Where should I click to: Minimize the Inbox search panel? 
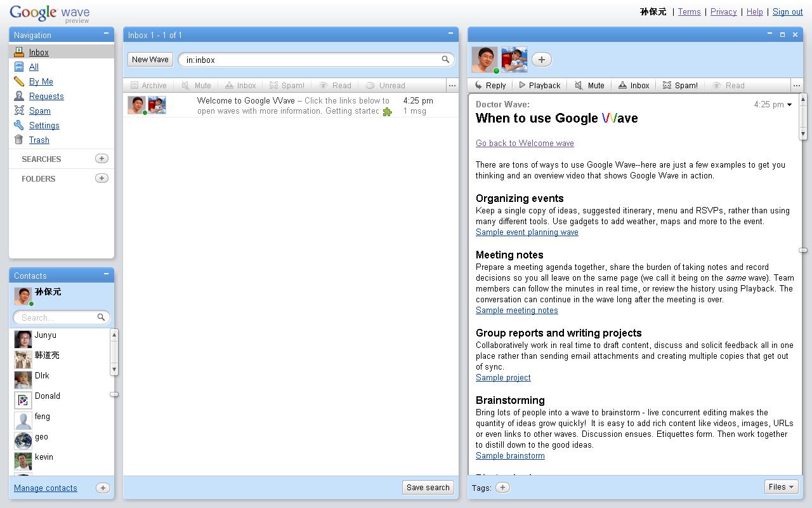(x=450, y=34)
